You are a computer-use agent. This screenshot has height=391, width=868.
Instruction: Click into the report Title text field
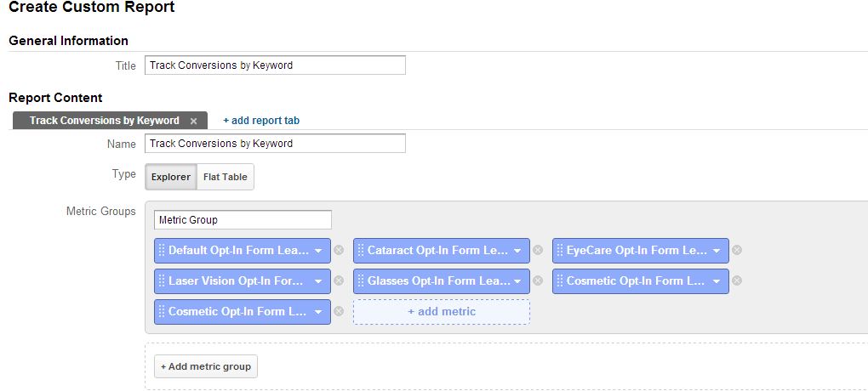coord(275,65)
